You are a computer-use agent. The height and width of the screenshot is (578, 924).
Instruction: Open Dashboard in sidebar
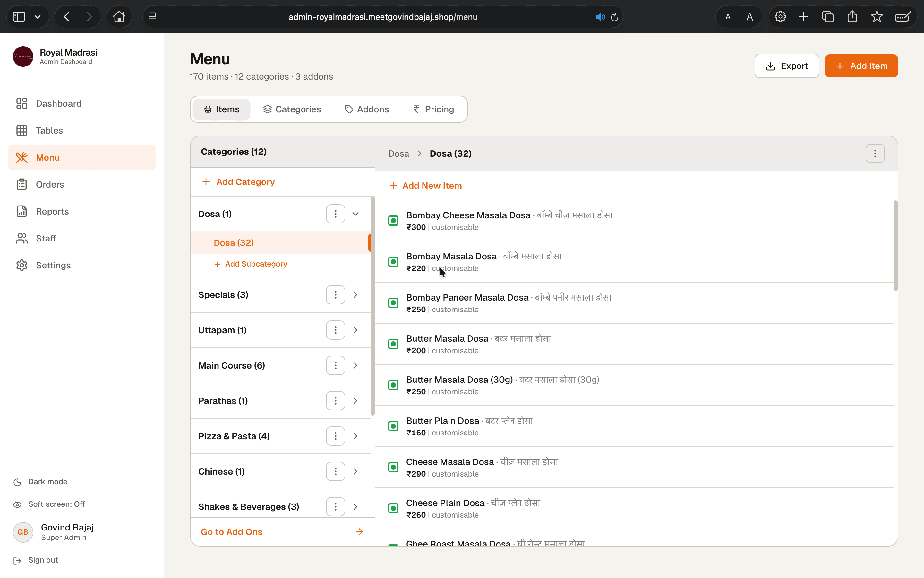(x=82, y=104)
